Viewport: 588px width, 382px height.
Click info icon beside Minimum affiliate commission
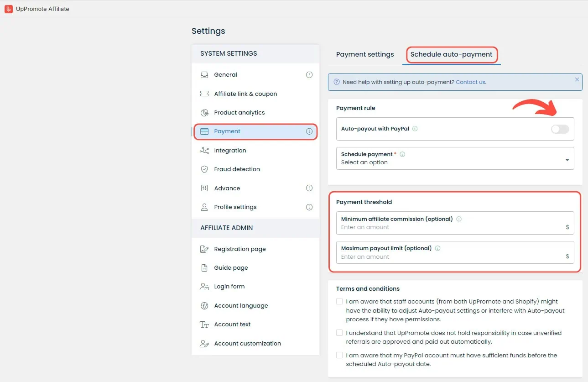coord(459,219)
